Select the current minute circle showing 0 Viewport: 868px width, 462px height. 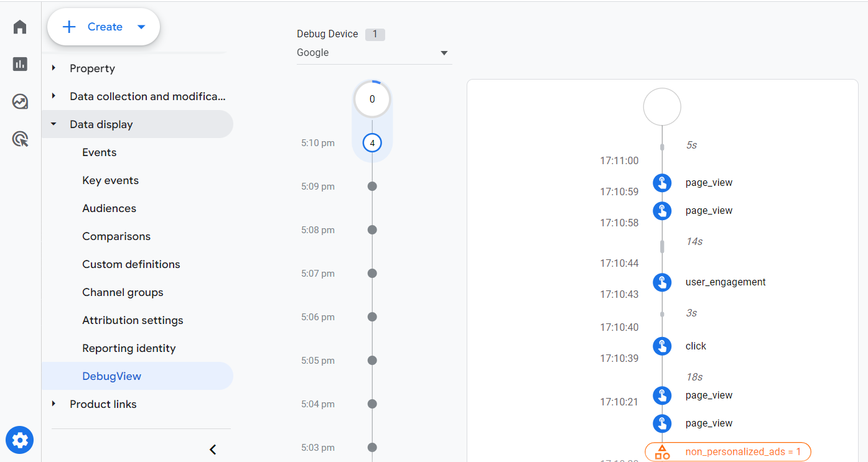click(x=372, y=99)
